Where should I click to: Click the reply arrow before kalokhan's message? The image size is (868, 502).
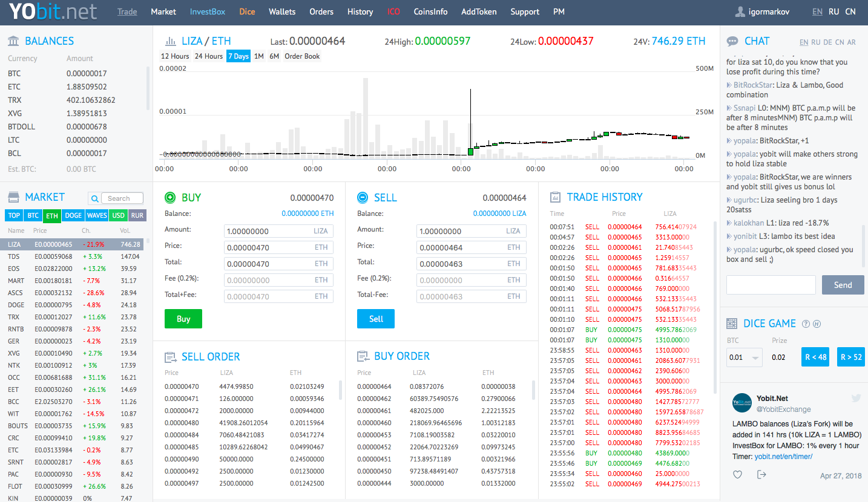pos(729,223)
